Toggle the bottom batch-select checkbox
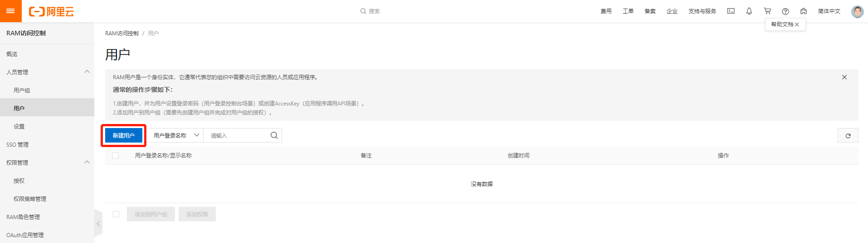Screen dimensions: 868x243 [x=116, y=214]
